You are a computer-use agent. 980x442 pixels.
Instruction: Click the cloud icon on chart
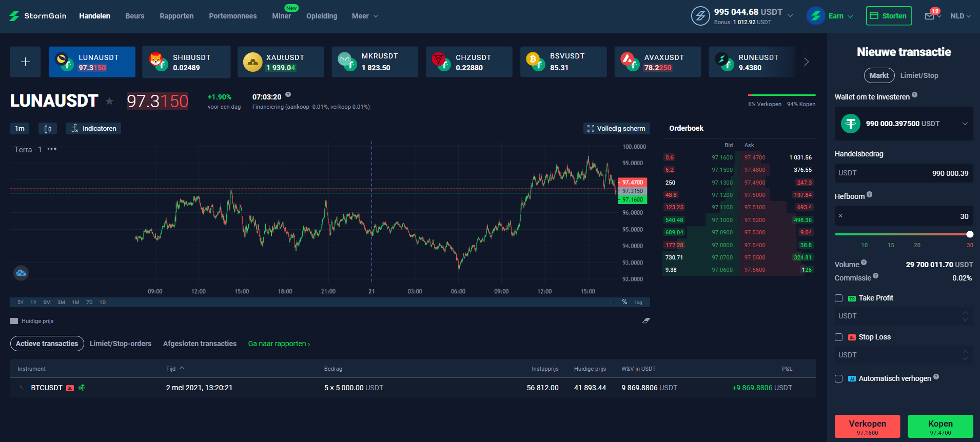(x=21, y=273)
